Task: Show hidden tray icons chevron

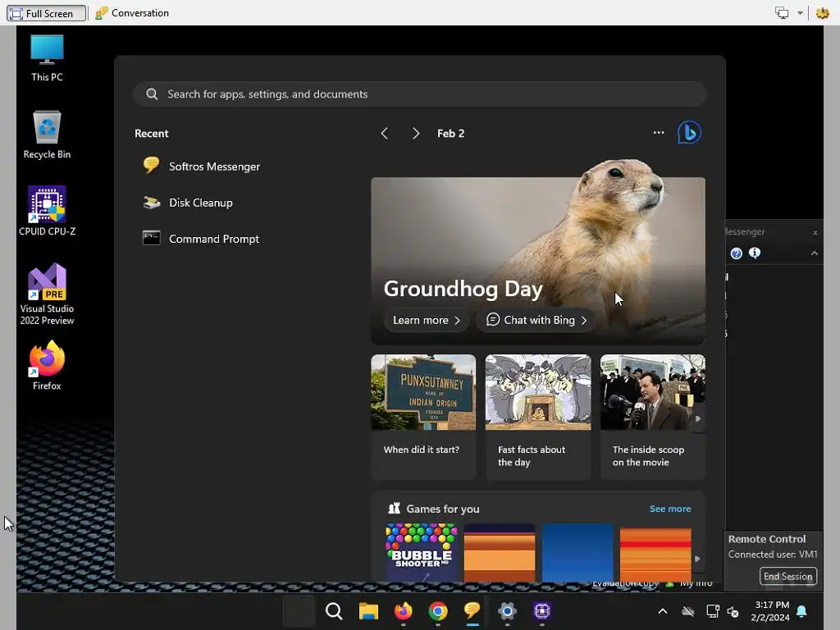Action: tap(663, 611)
